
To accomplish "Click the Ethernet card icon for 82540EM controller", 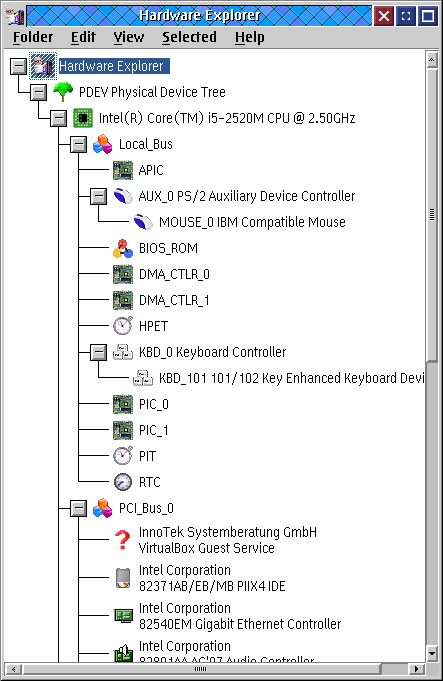I will point(123,615).
